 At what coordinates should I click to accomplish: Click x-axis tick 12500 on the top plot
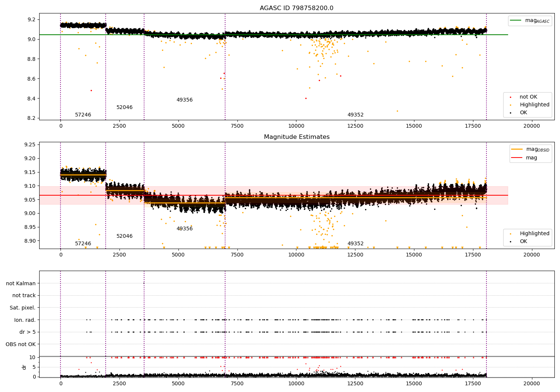point(355,126)
